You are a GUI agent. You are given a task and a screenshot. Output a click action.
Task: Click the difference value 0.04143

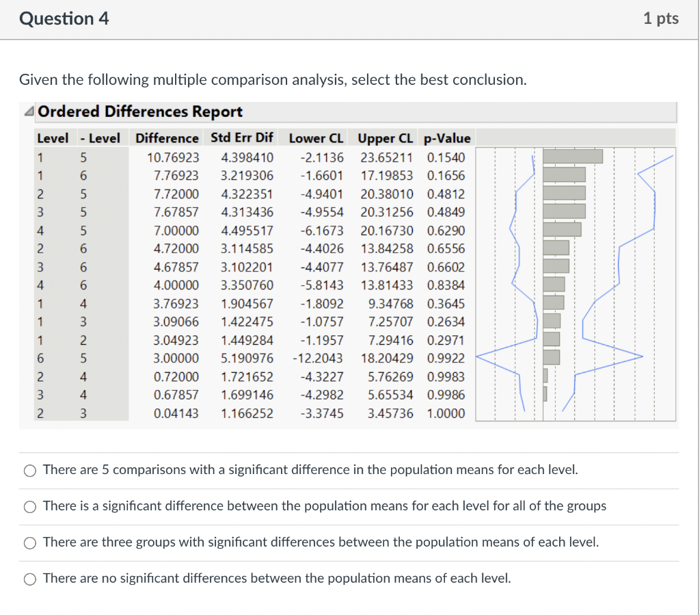176,414
